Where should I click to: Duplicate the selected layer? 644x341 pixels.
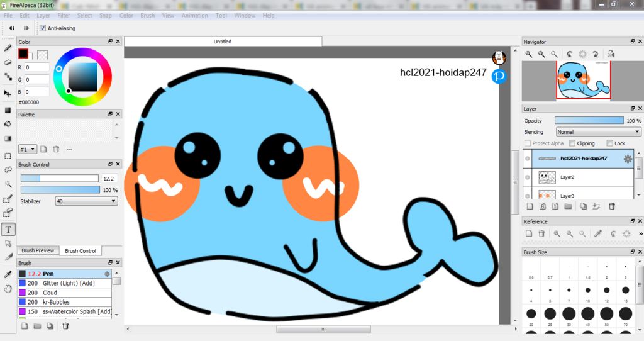coord(584,206)
